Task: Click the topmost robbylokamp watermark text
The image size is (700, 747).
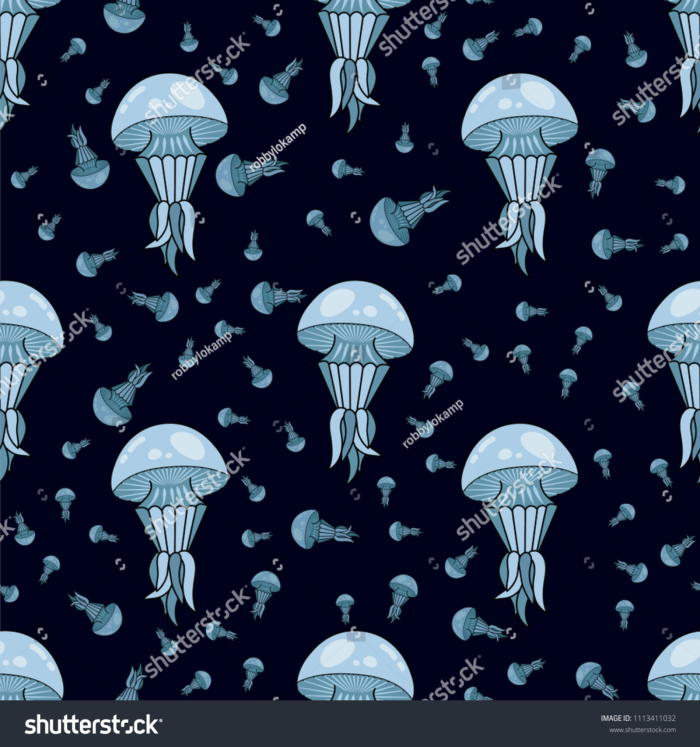Action: pyautogui.click(x=278, y=148)
